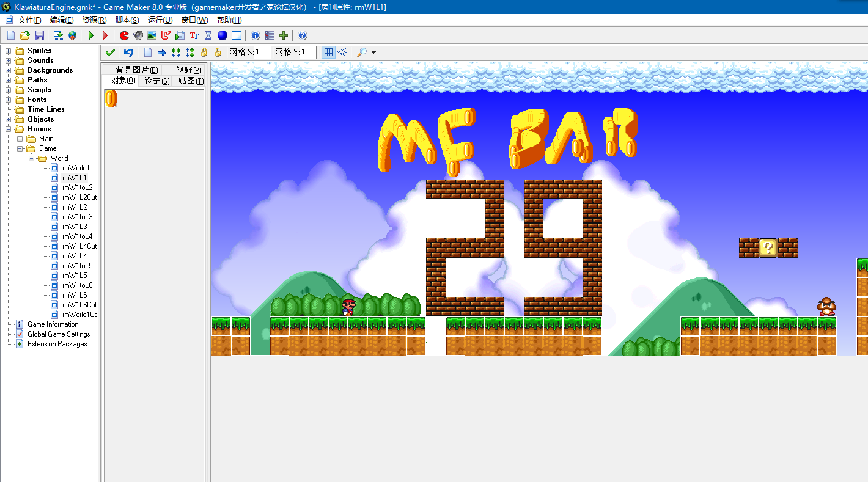Image resolution: width=868 pixels, height=482 pixels.
Task: Select room rmW1L3 in tree
Action: pyautogui.click(x=75, y=227)
